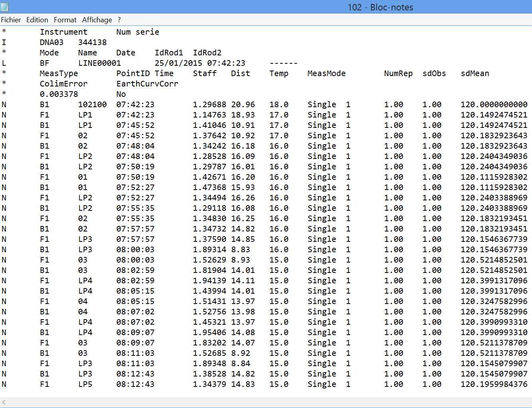Click the line name LINE00001
Viewport: 532px width, 408px height.
pyautogui.click(x=100, y=63)
